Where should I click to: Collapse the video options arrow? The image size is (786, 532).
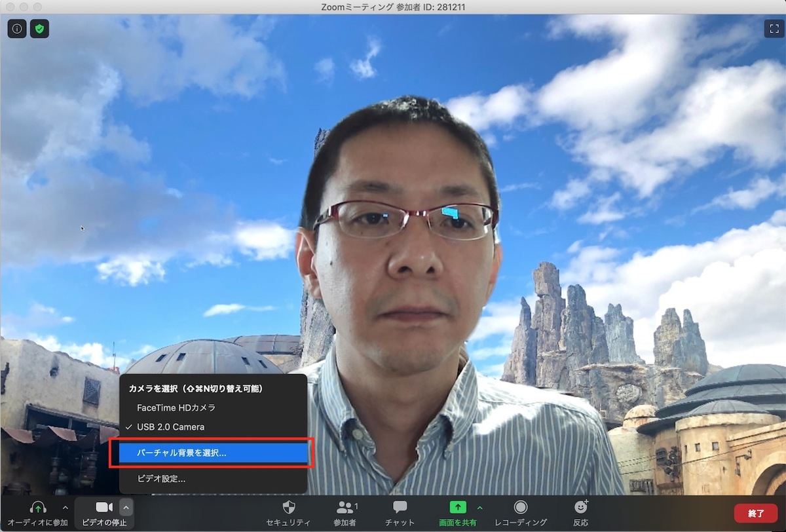[x=126, y=507]
